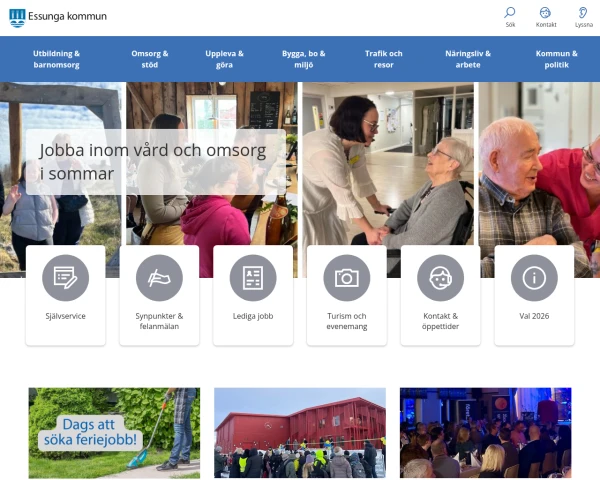Open Lediga jobb icon tile
The image size is (600, 480).
point(253,278)
